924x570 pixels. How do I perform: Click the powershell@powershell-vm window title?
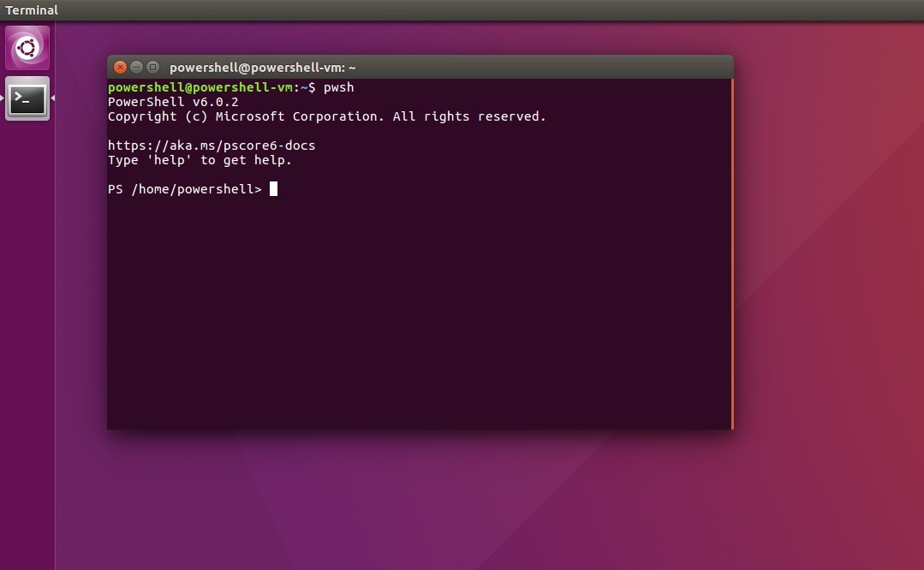(263, 66)
